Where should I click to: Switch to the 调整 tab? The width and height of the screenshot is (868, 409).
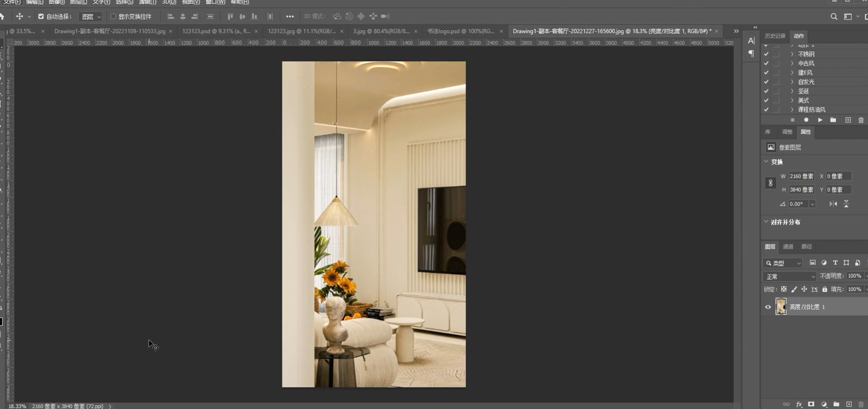pyautogui.click(x=787, y=132)
